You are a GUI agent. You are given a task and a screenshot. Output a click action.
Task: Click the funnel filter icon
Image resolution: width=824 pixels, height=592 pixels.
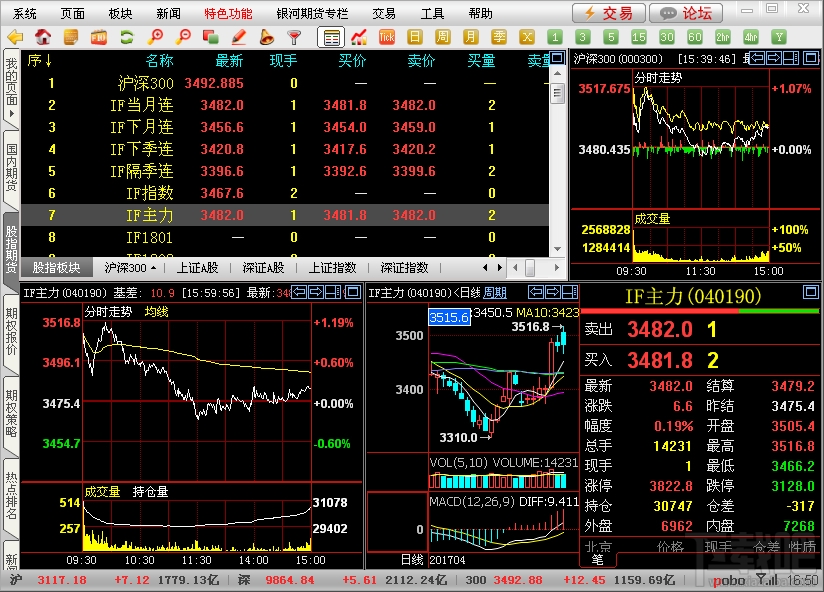point(294,37)
